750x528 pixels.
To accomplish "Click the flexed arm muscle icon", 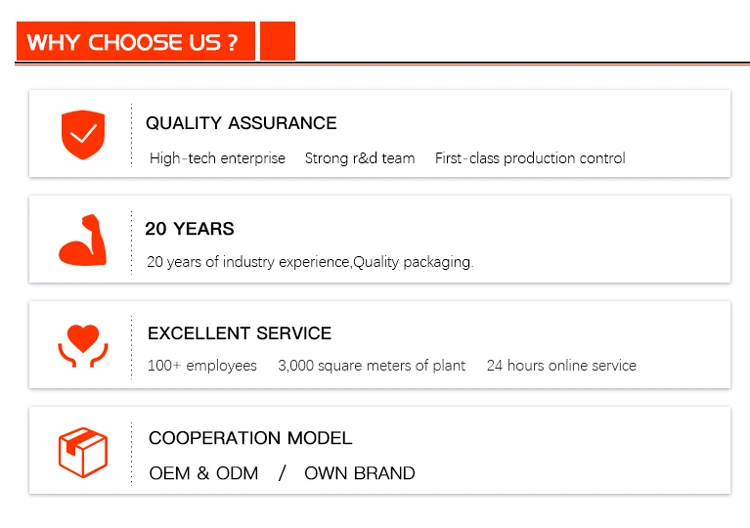I will pyautogui.click(x=82, y=240).
